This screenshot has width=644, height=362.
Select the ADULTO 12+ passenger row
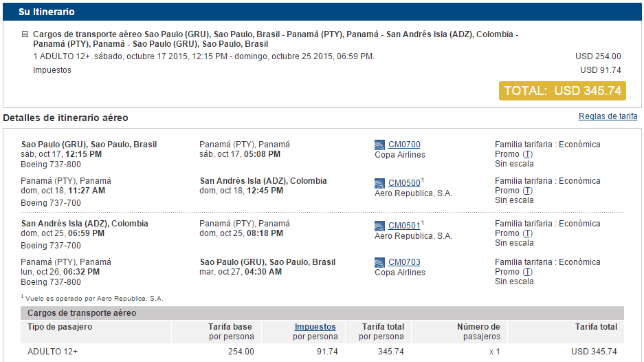[x=322, y=352]
